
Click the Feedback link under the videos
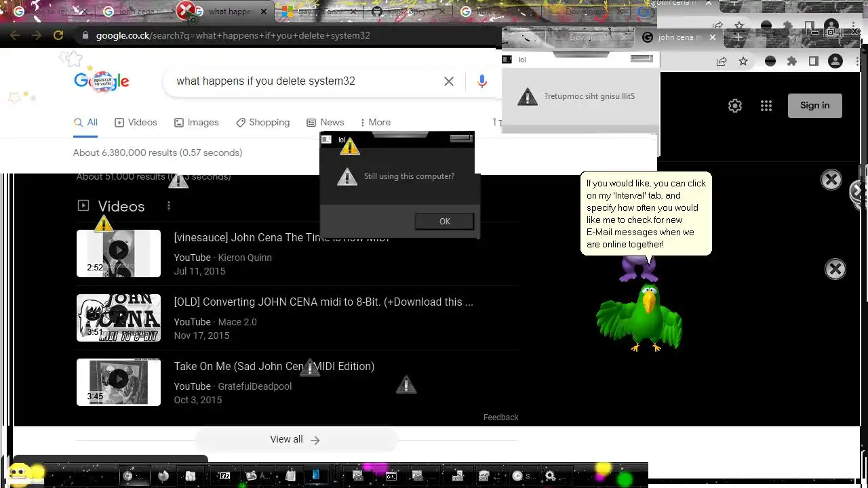[500, 418]
